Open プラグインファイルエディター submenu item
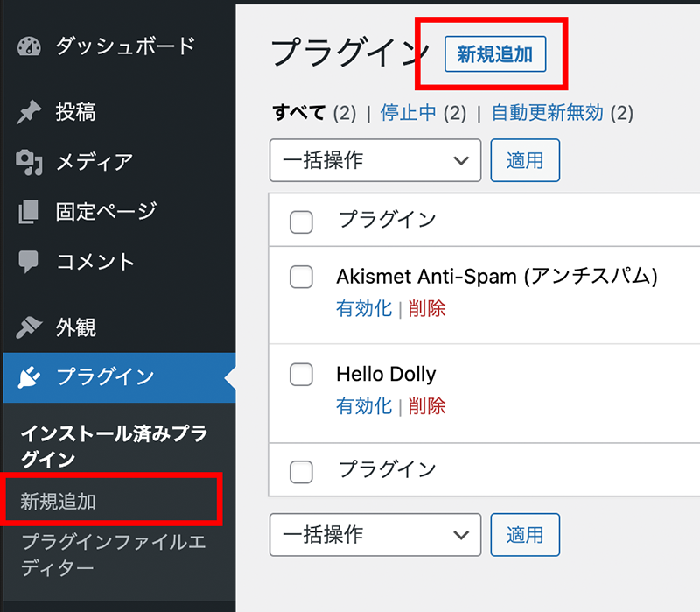Image resolution: width=700 pixels, height=612 pixels. click(114, 555)
